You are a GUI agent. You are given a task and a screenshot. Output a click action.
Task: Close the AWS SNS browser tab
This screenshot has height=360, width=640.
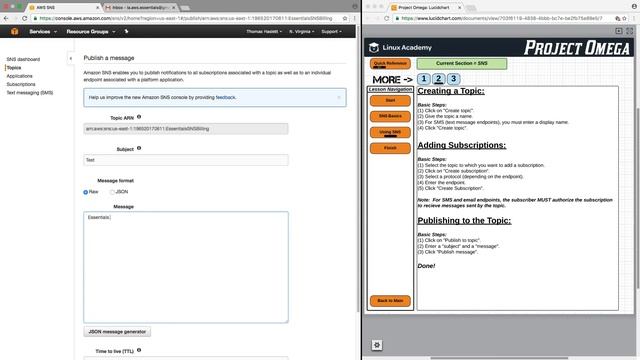pyautogui.click(x=98, y=7)
